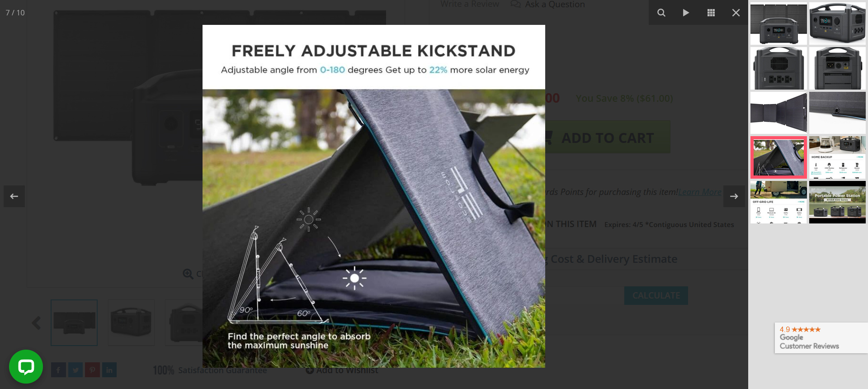Open Google Customer Reviews badge
The height and width of the screenshot is (389, 868).
pyautogui.click(x=821, y=338)
